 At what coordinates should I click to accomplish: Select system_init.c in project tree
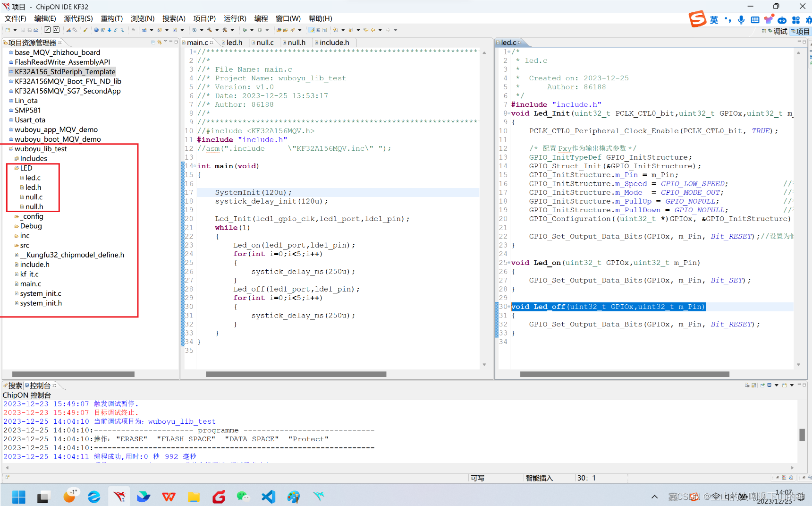tap(41, 293)
